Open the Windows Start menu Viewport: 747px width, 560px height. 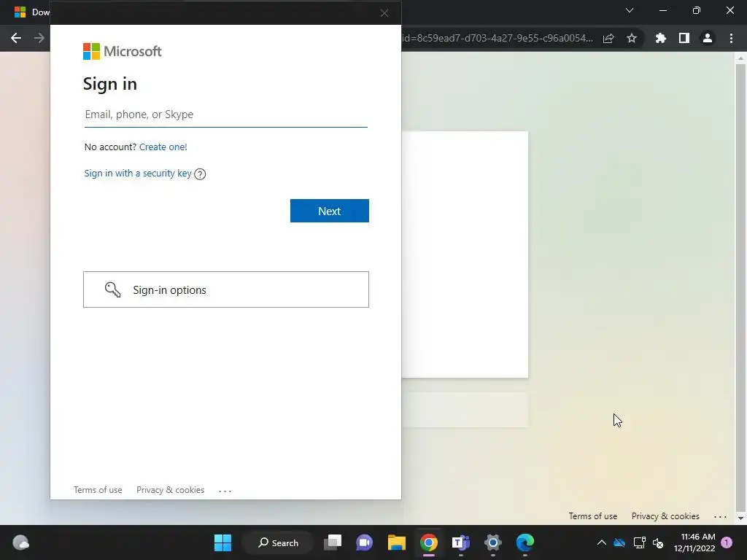(222, 542)
